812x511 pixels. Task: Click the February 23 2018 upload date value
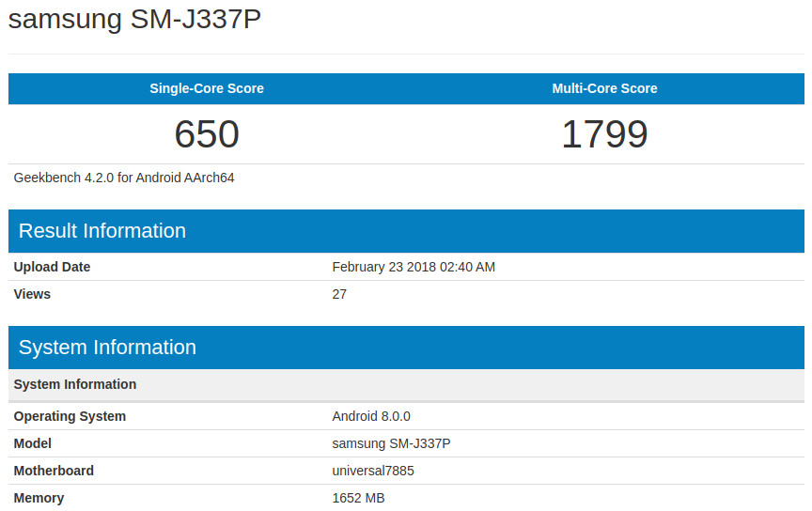(414, 267)
